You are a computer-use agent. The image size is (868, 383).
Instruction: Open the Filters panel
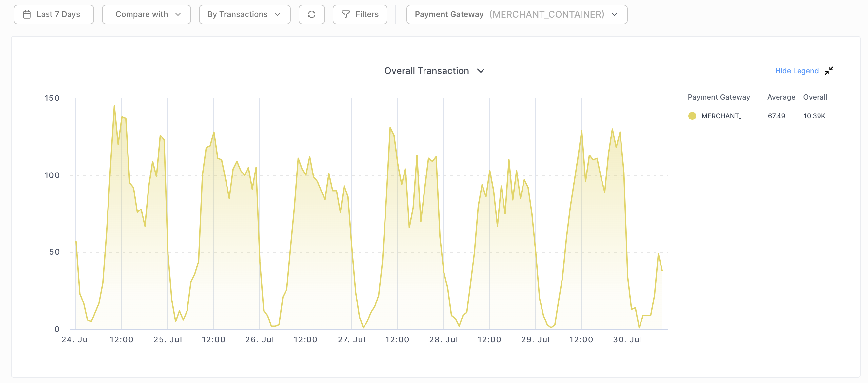click(360, 14)
